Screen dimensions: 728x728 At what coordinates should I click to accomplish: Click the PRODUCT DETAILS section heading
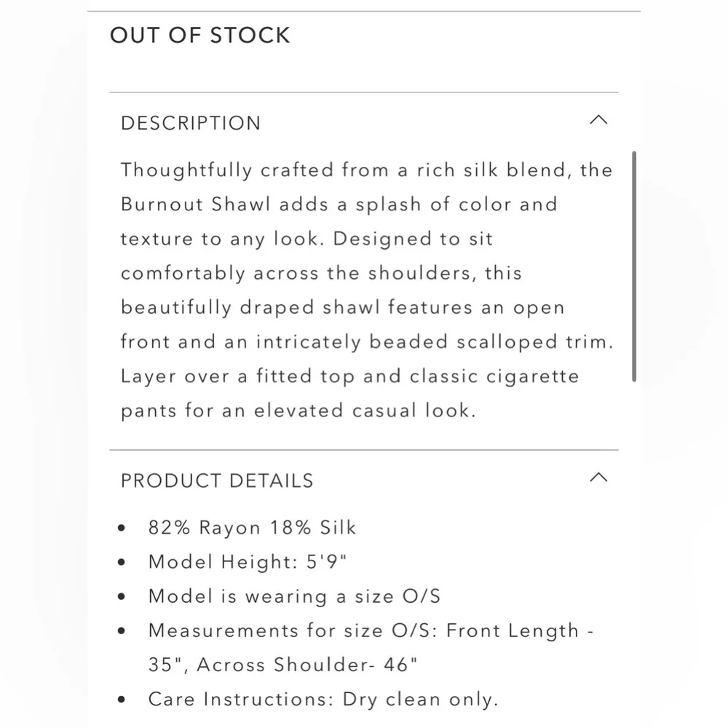pos(217,480)
